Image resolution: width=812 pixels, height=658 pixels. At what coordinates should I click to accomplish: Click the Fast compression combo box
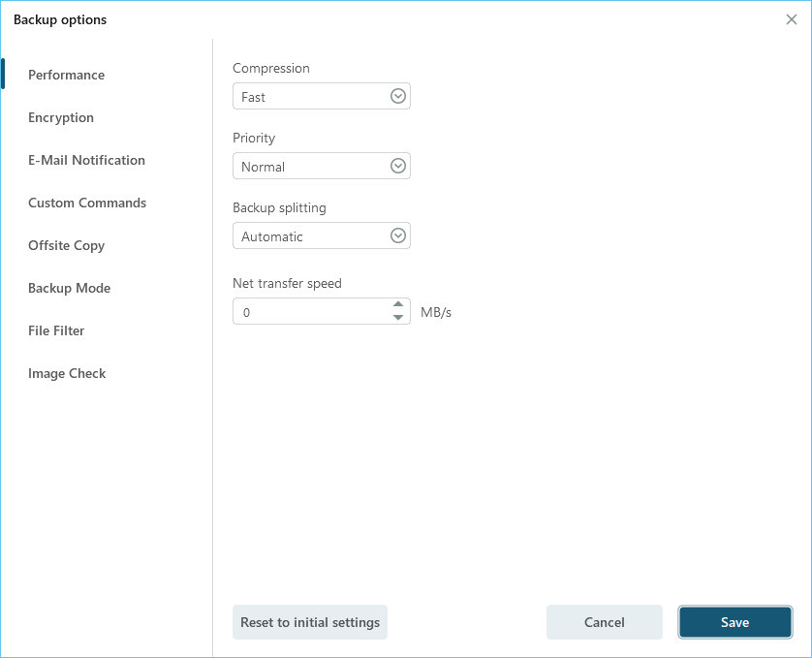[308, 97]
